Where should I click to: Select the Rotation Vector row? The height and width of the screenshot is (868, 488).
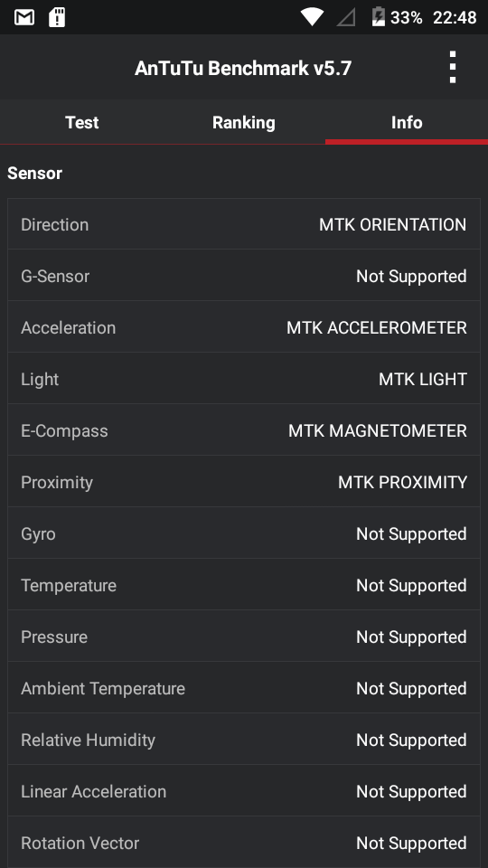click(x=244, y=843)
